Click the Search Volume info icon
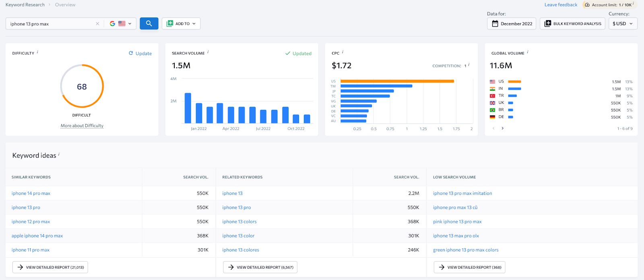Screen dimensions: 644x280 (208, 52)
